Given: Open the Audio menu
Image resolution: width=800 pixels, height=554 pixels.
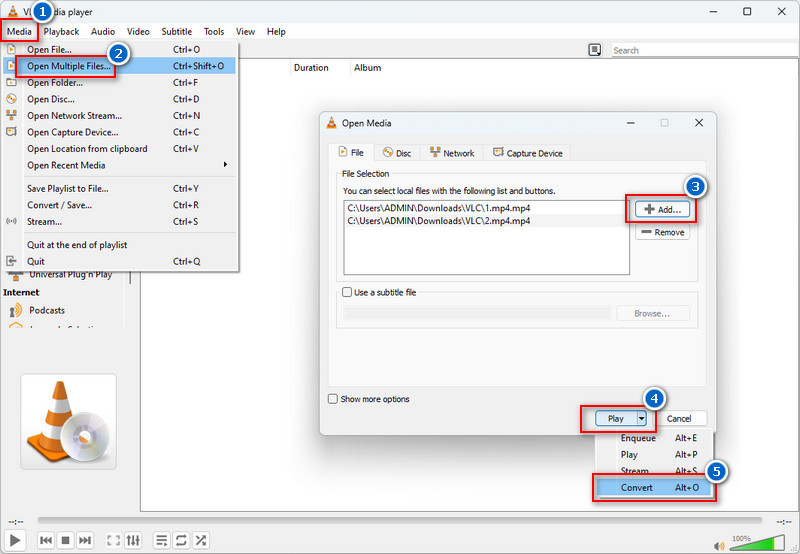Looking at the screenshot, I should coord(103,32).
